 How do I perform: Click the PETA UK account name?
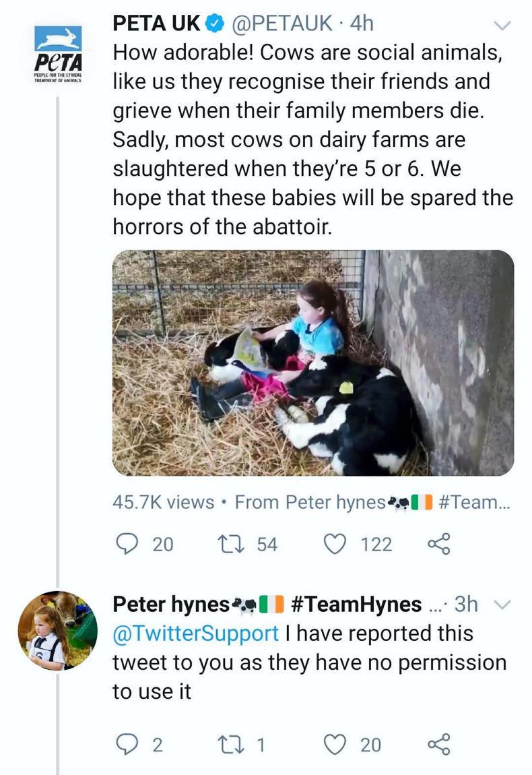tap(156, 23)
